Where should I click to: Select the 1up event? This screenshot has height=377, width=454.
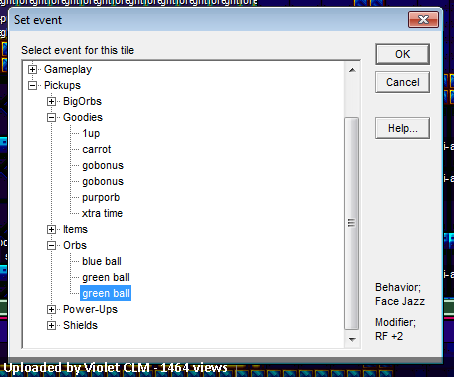(91, 133)
